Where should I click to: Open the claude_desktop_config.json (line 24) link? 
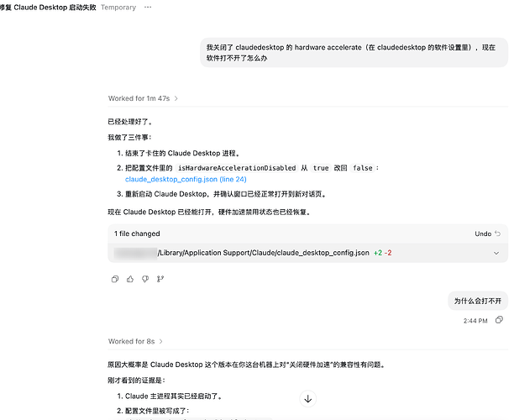tap(186, 180)
